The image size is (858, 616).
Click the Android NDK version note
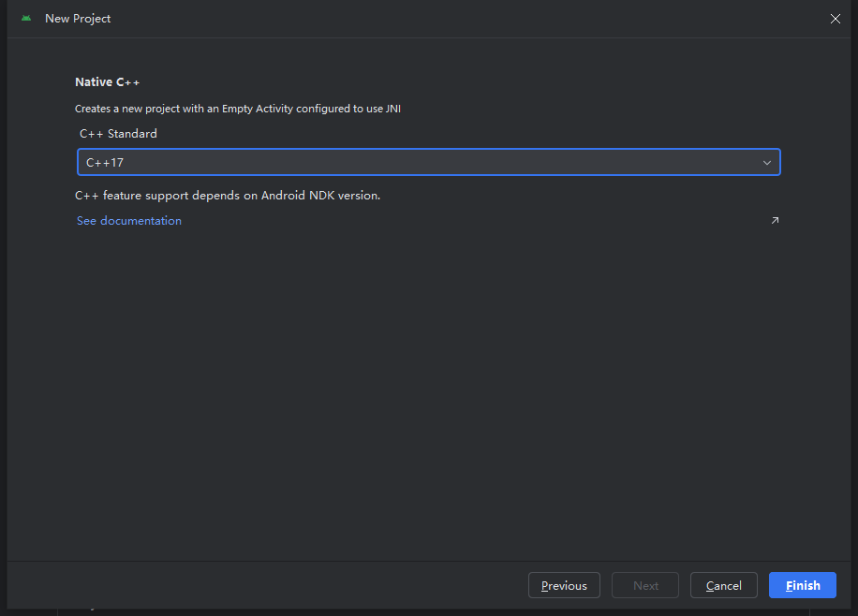pos(228,196)
